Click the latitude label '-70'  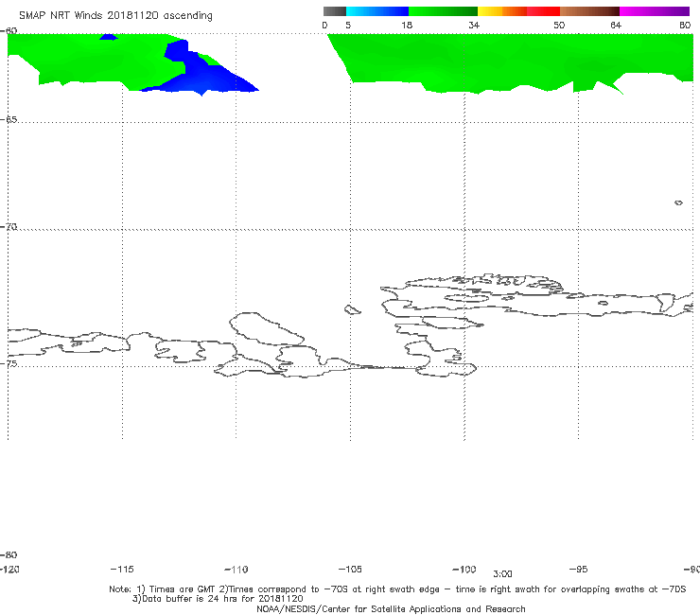click(9, 227)
